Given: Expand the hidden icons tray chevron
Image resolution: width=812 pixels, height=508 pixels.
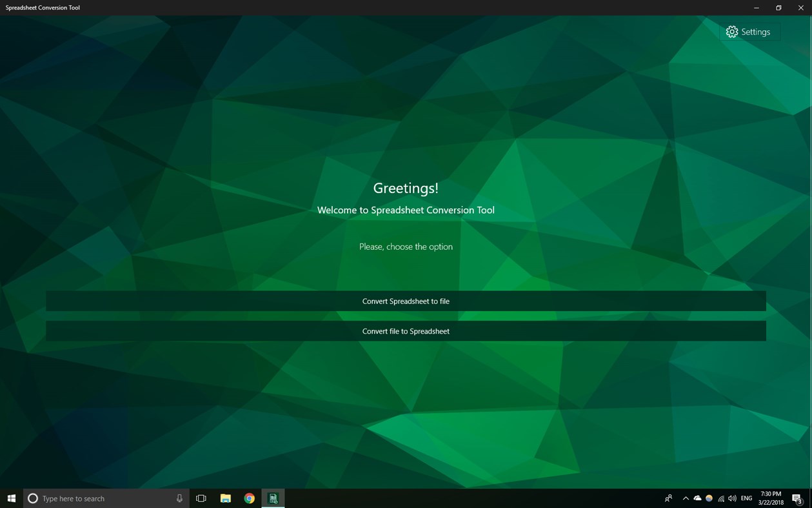Looking at the screenshot, I should pos(686,498).
